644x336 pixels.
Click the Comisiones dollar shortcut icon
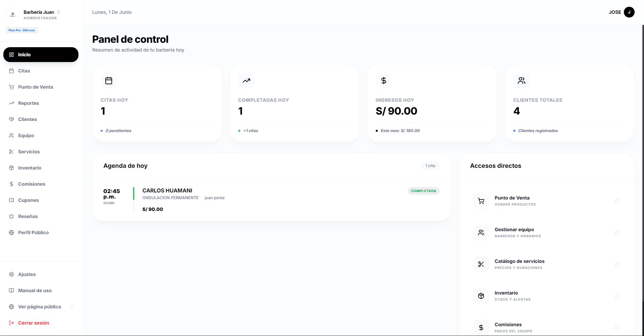[481, 328]
